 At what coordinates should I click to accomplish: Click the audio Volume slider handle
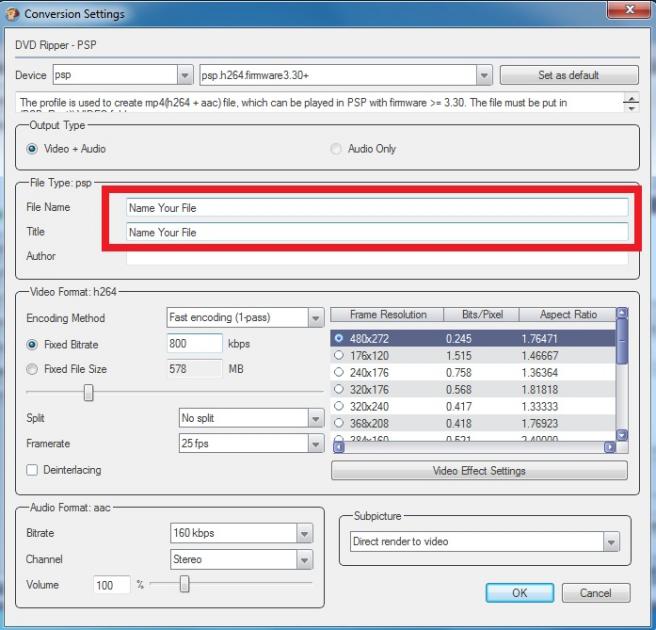pos(184,585)
